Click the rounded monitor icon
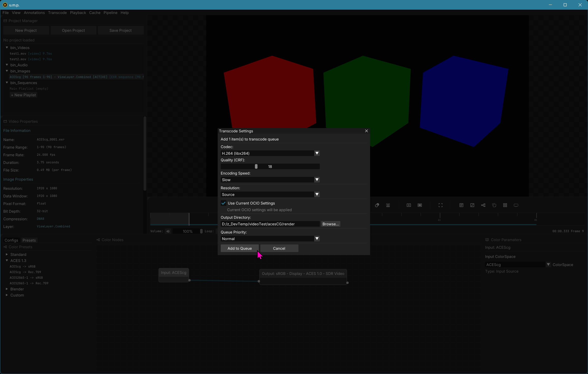Viewport: 588px width, 374px height. [516, 205]
